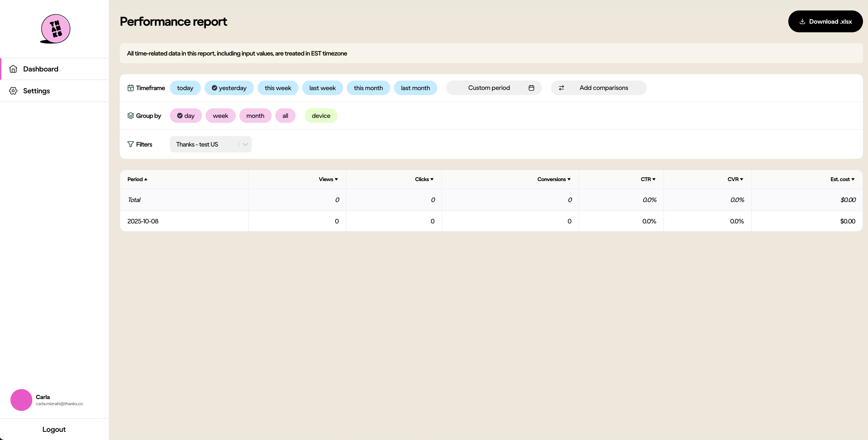Enable the green 'device' grouping chip

pyautogui.click(x=321, y=116)
